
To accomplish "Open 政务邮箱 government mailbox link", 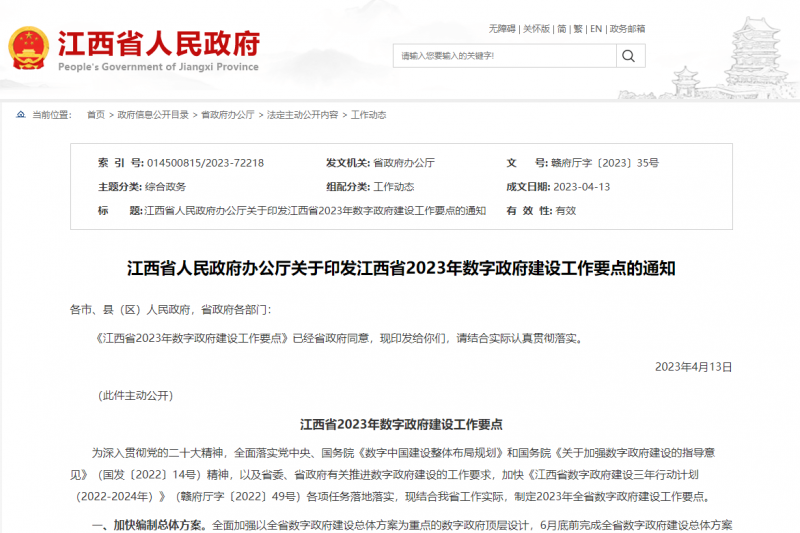I will 628,29.
